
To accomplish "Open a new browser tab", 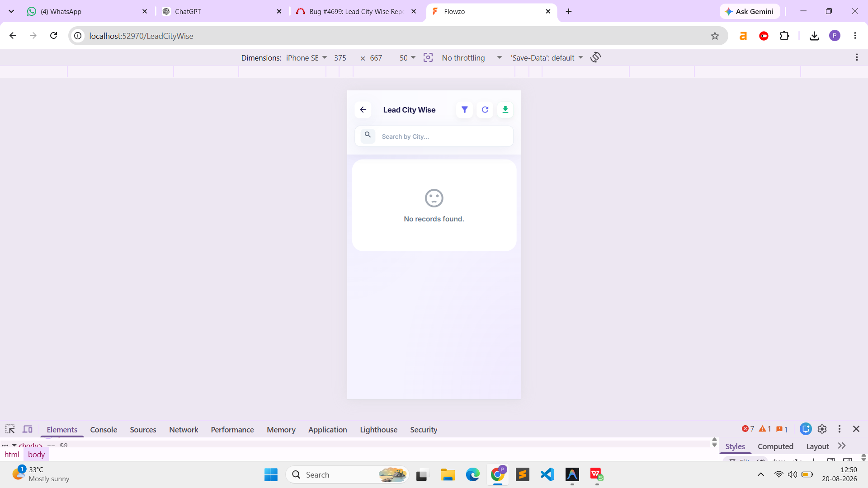I will tap(569, 11).
